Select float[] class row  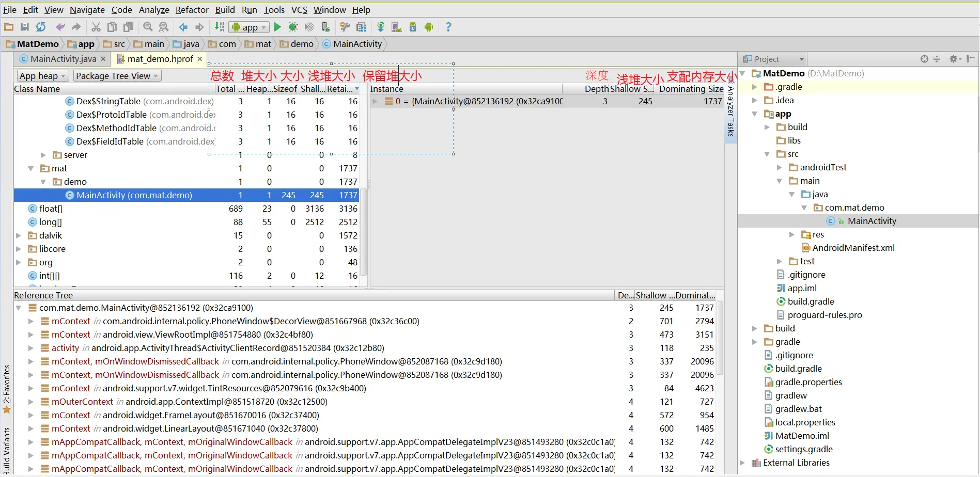[x=186, y=209]
